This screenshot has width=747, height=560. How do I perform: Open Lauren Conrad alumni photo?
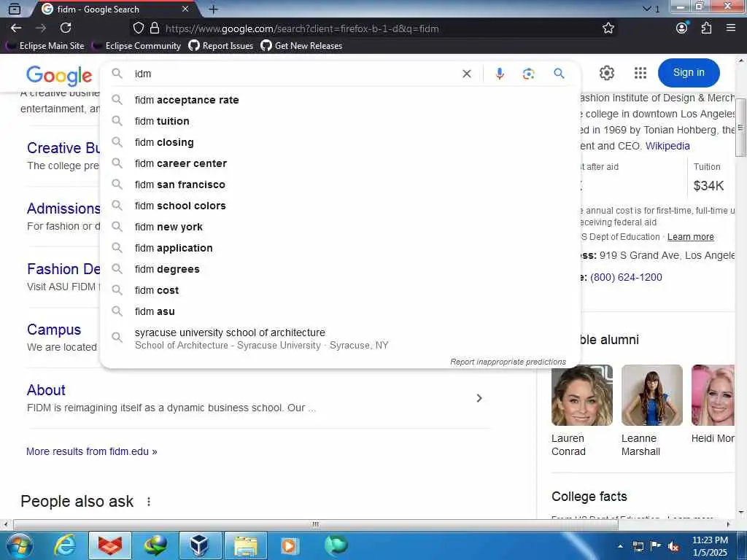pyautogui.click(x=581, y=394)
